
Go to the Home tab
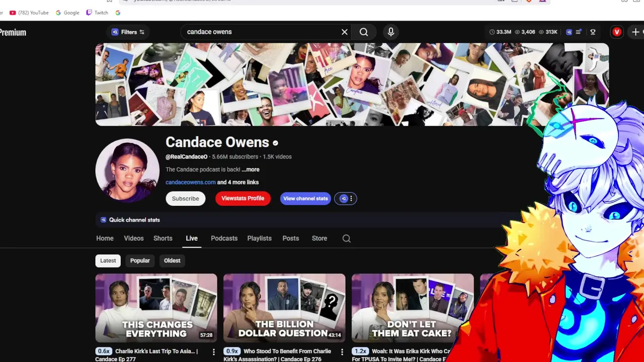tap(105, 238)
